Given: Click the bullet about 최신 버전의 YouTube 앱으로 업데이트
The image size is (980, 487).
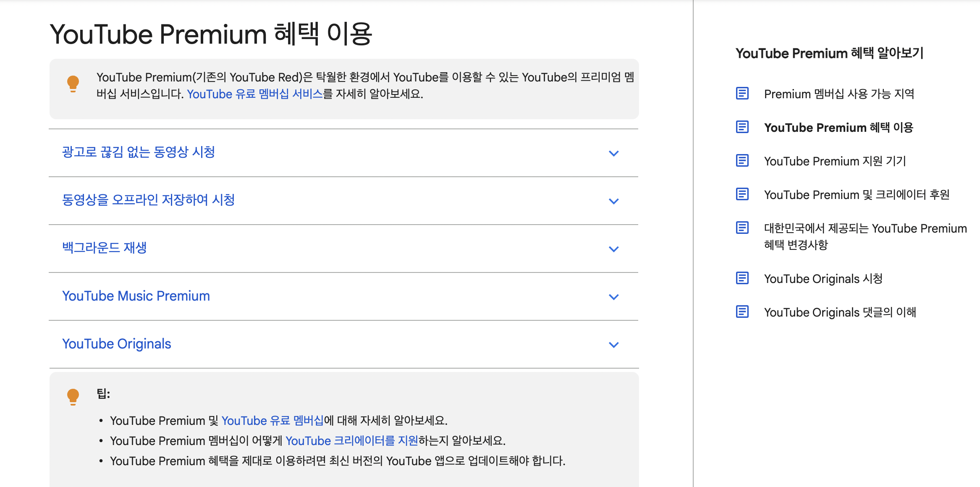Looking at the screenshot, I should coord(338,461).
